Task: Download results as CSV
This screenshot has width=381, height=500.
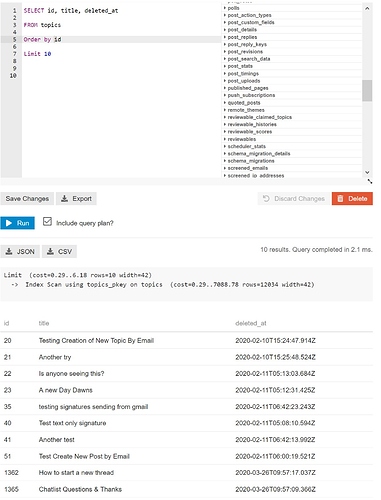Action: 59,252
